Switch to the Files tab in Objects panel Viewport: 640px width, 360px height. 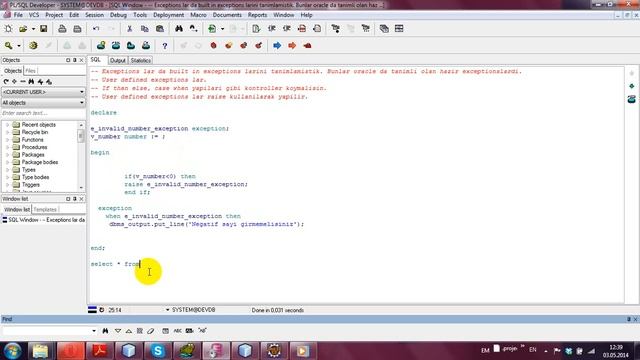[x=31, y=71]
